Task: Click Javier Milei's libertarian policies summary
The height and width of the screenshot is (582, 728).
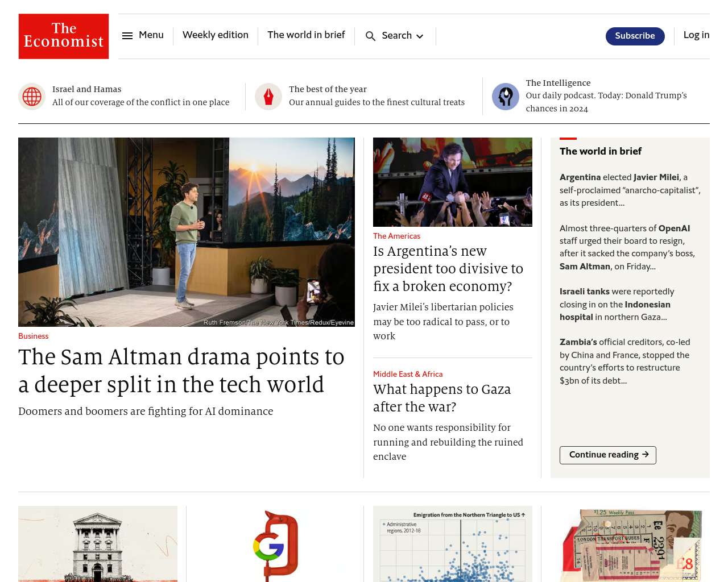Action: point(444,322)
